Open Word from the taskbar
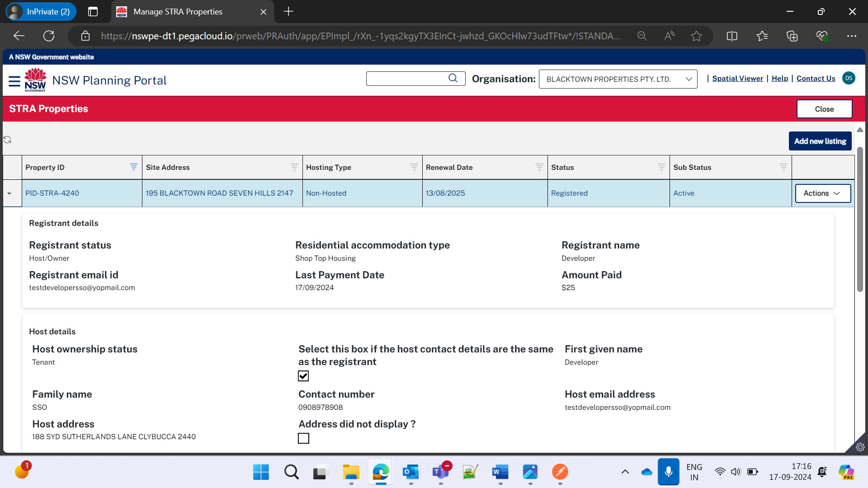868x488 pixels. tap(500, 472)
